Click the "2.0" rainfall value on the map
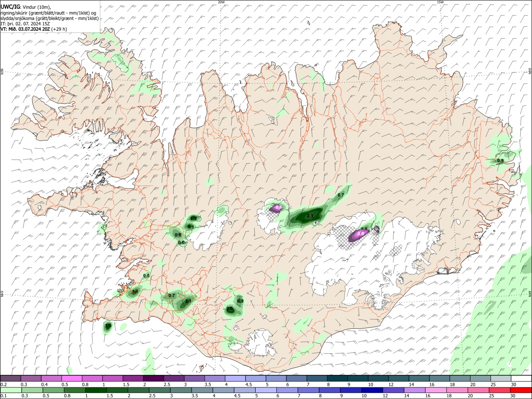 click(x=229, y=309)
